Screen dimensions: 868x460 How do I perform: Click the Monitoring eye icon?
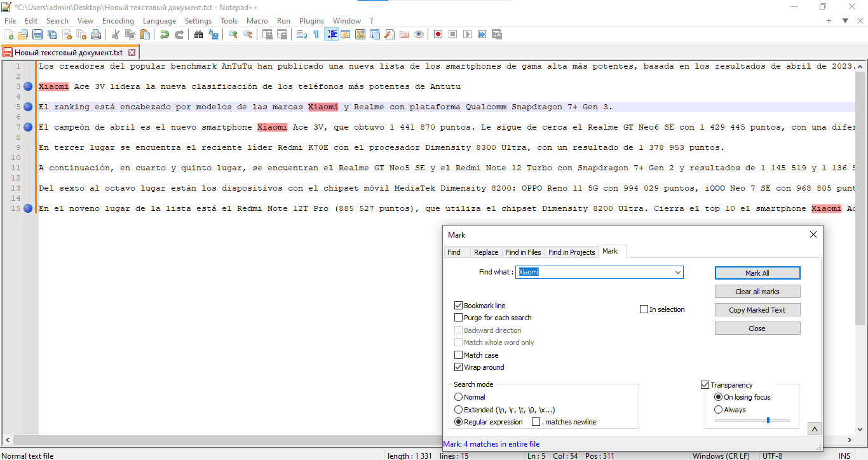419,34
